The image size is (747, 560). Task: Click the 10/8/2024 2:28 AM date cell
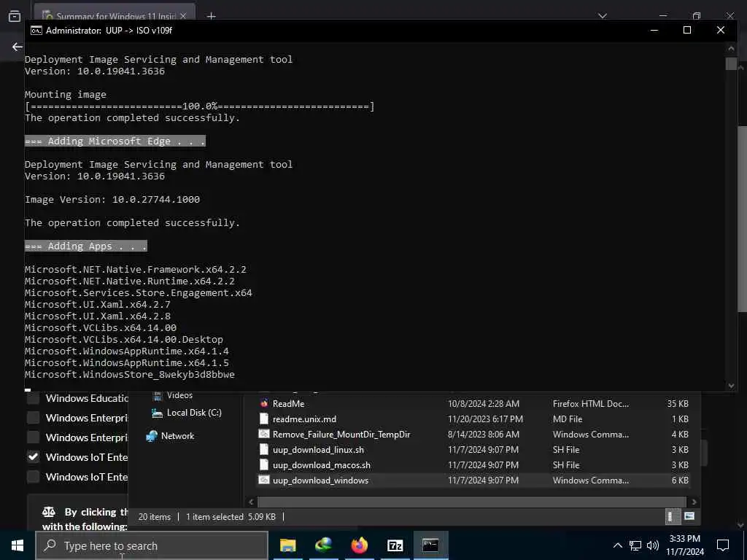click(x=483, y=404)
